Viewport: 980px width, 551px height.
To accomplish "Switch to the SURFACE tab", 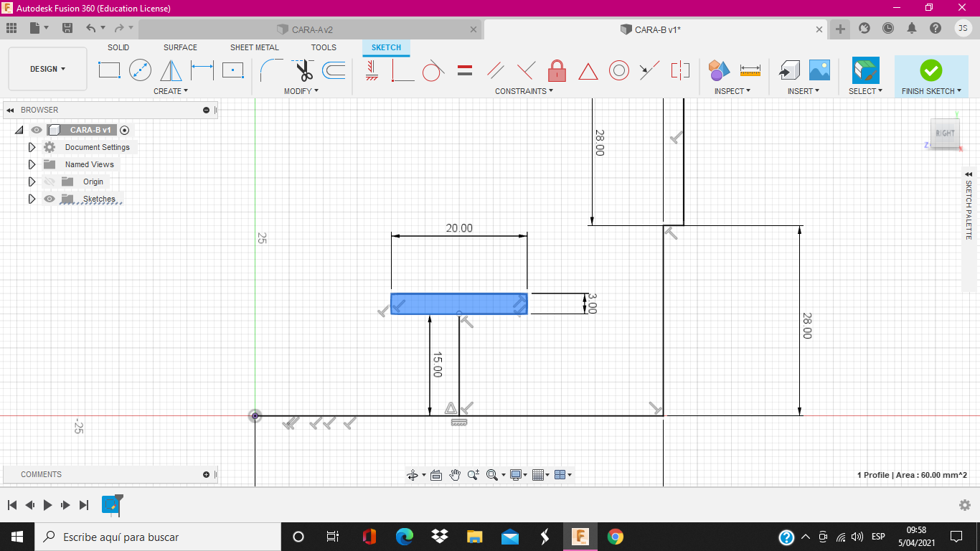I will coord(180,47).
